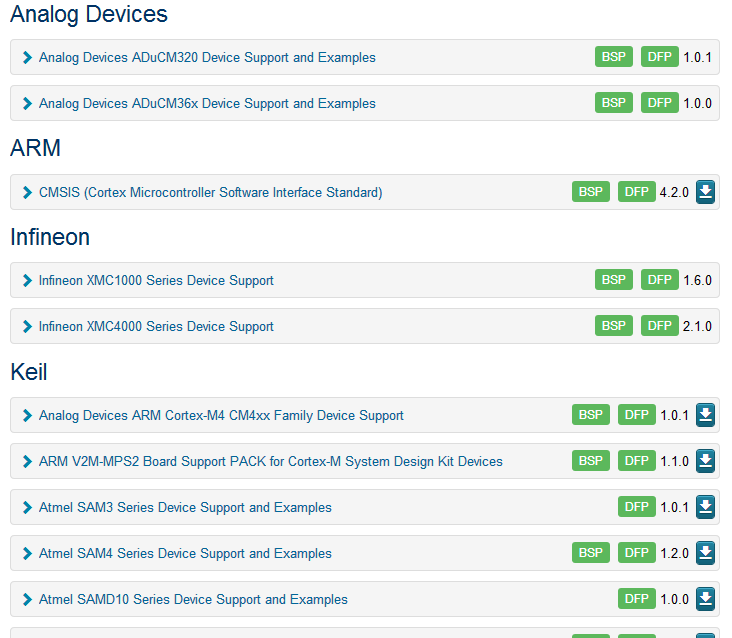Expand the ARM V2M-MPS2 Board Support row
Image resolution: width=732 pixels, height=638 pixels.
click(x=28, y=461)
